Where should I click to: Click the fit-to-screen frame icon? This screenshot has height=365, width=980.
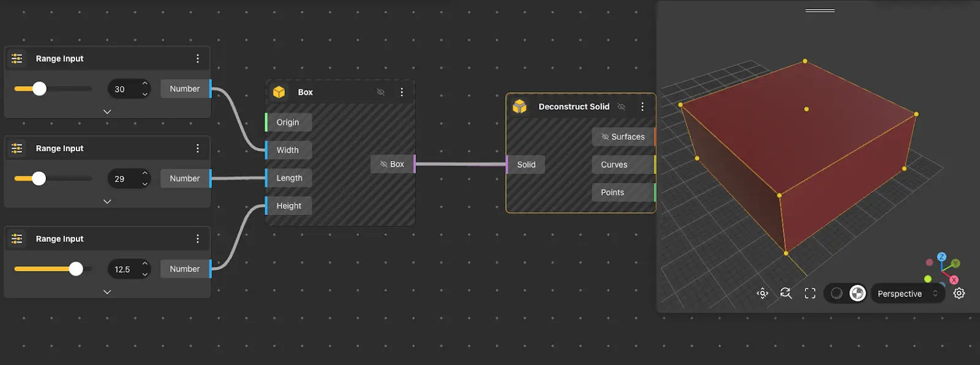[x=810, y=293]
